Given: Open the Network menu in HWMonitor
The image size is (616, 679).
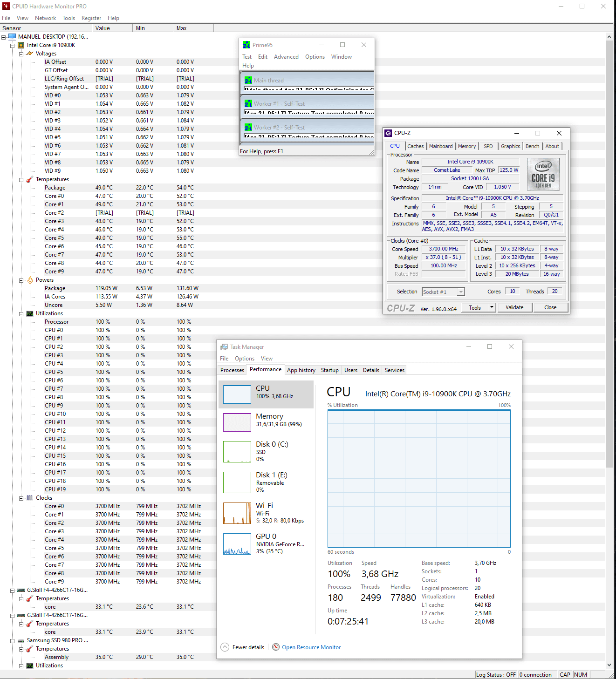Looking at the screenshot, I should 45,18.
